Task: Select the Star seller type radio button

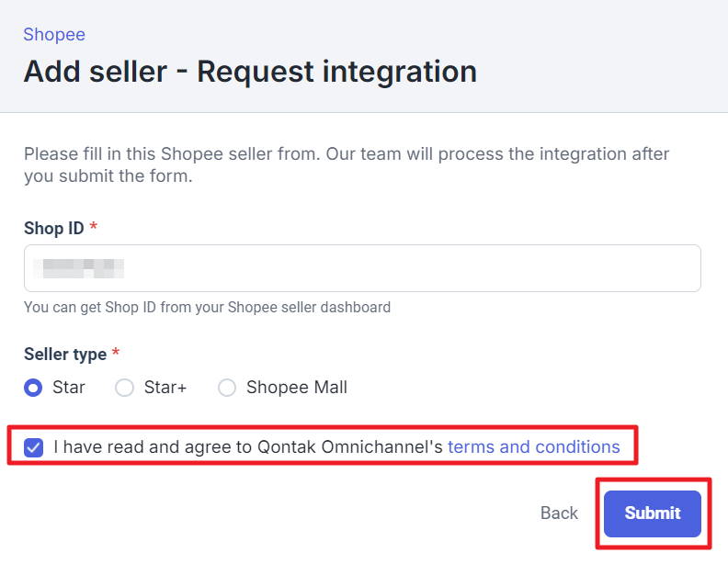Action: point(33,388)
